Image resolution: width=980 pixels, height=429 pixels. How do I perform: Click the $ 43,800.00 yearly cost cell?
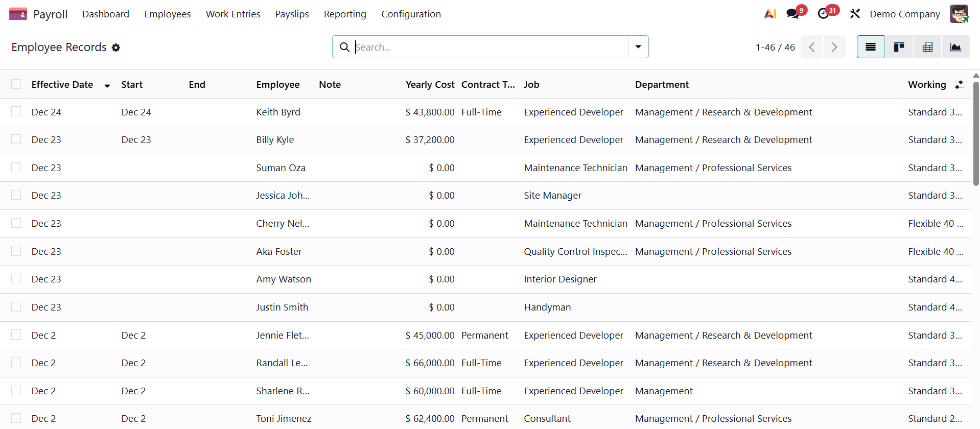point(430,112)
